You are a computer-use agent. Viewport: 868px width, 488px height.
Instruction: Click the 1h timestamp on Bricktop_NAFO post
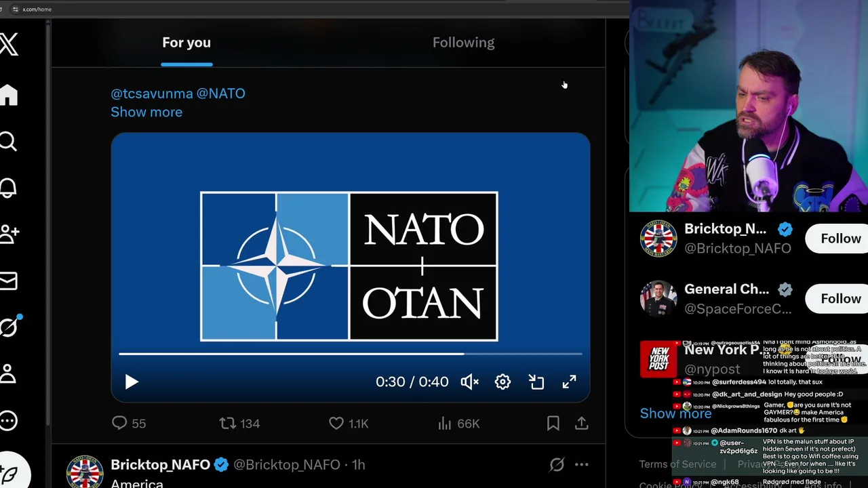[359, 465]
